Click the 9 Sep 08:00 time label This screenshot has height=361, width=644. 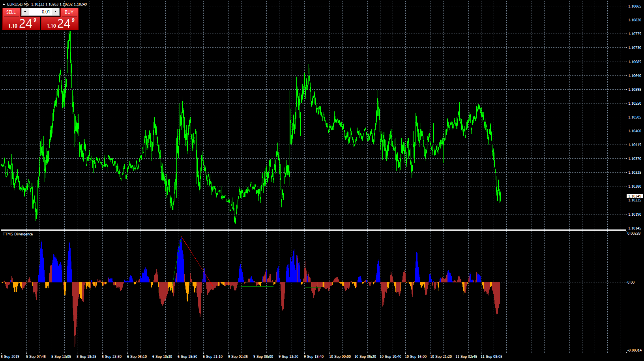[x=263, y=357]
